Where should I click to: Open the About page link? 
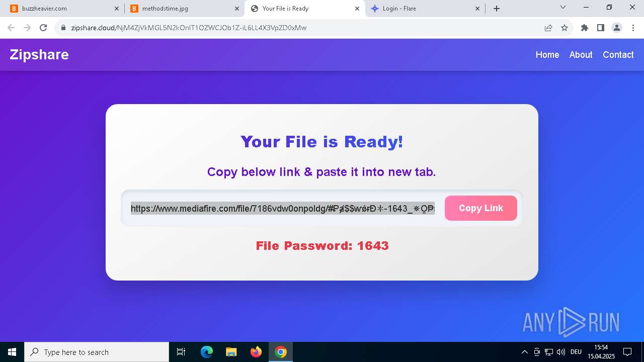(x=581, y=55)
